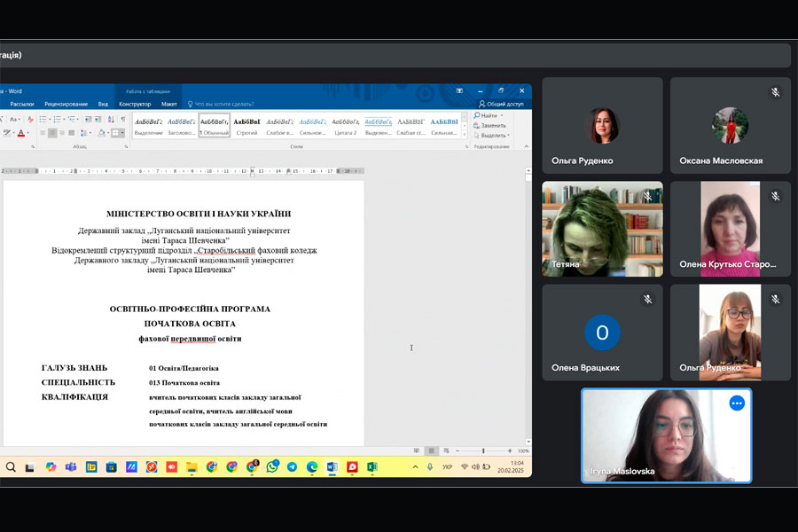Click the Найти (Find) search icon
This screenshot has height=532, width=798.
coord(478,115)
